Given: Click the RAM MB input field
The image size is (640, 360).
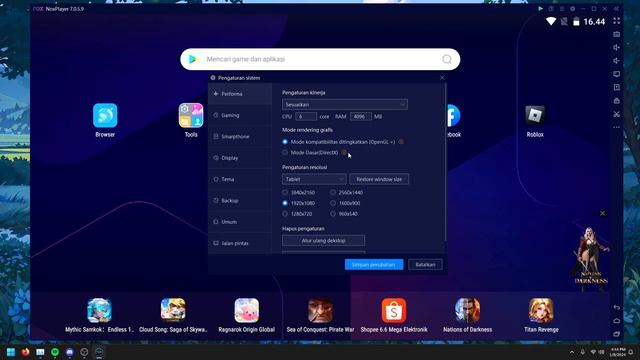Looking at the screenshot, I should pyautogui.click(x=361, y=117).
